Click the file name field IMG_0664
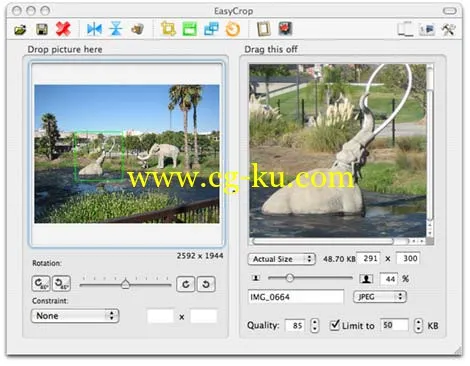470x366 pixels. tap(296, 297)
